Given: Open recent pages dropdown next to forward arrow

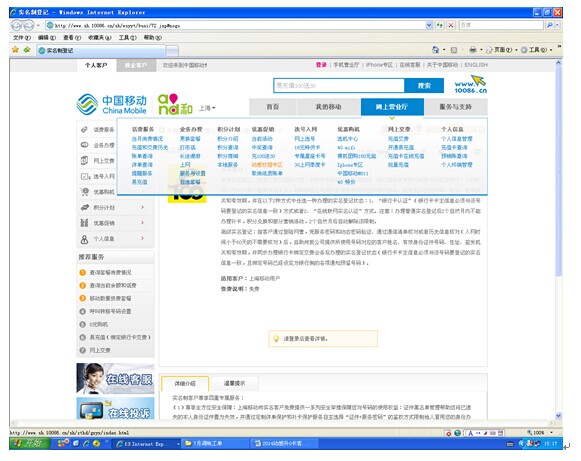Looking at the screenshot, I should 38,25.
